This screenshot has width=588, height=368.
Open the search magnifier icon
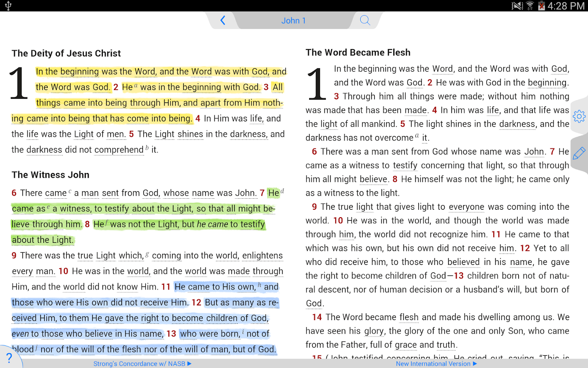point(365,20)
